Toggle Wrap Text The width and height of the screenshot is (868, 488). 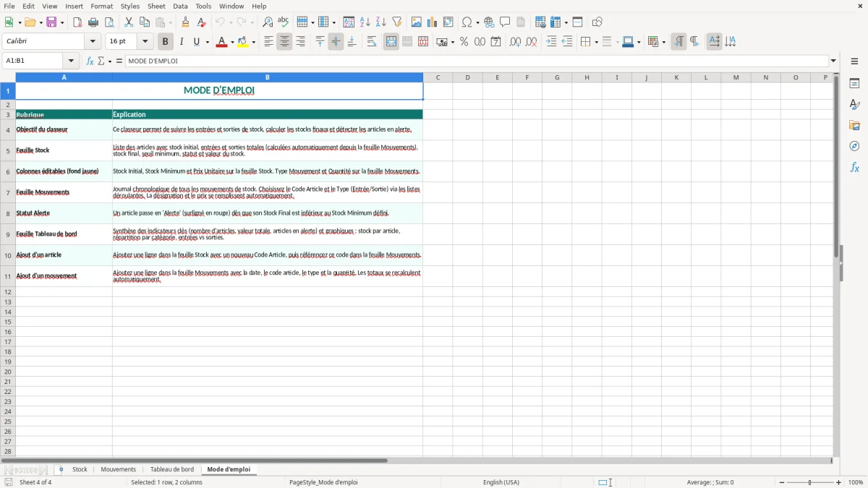tap(372, 42)
